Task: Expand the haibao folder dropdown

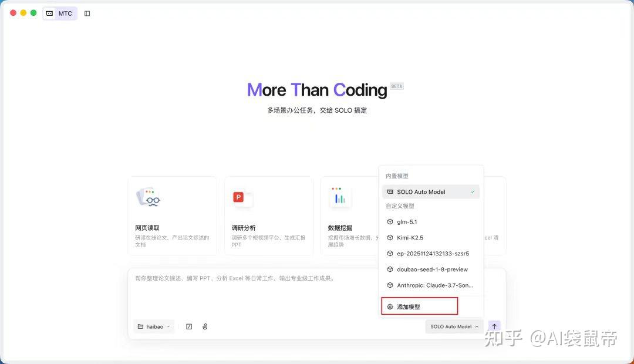Action: pos(154,326)
